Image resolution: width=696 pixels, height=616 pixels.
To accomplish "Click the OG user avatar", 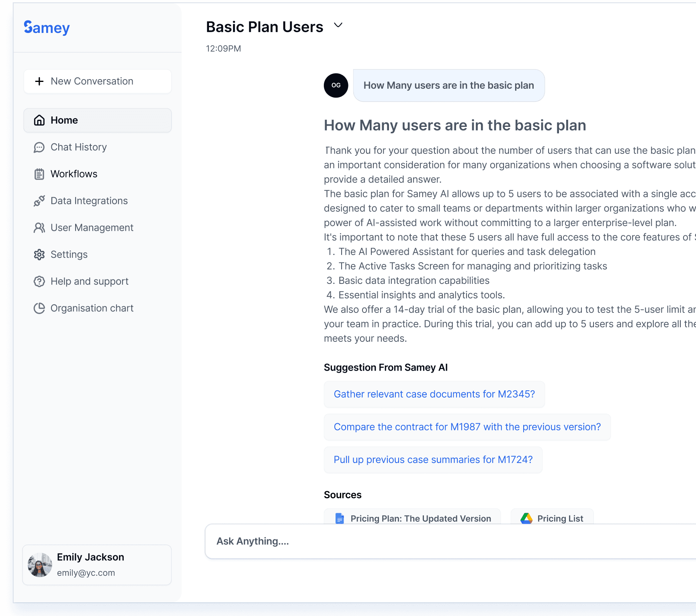I will tap(336, 86).
